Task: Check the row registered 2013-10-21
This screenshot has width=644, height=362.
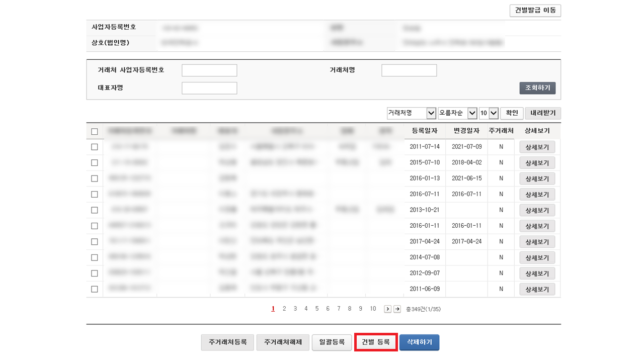Action: (x=95, y=210)
